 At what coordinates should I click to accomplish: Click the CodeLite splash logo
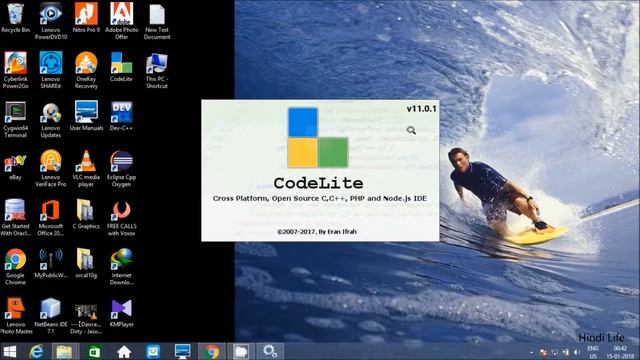[x=318, y=138]
